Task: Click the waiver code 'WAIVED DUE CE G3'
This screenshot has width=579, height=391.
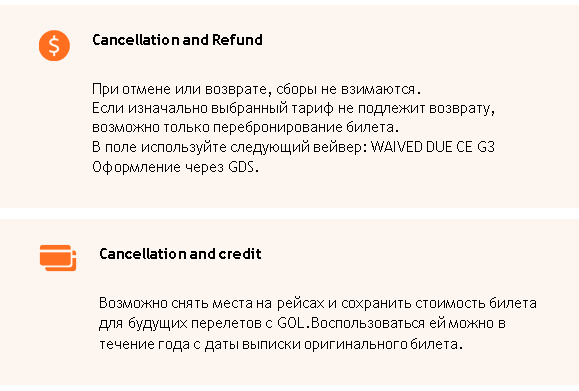Action: click(x=432, y=147)
